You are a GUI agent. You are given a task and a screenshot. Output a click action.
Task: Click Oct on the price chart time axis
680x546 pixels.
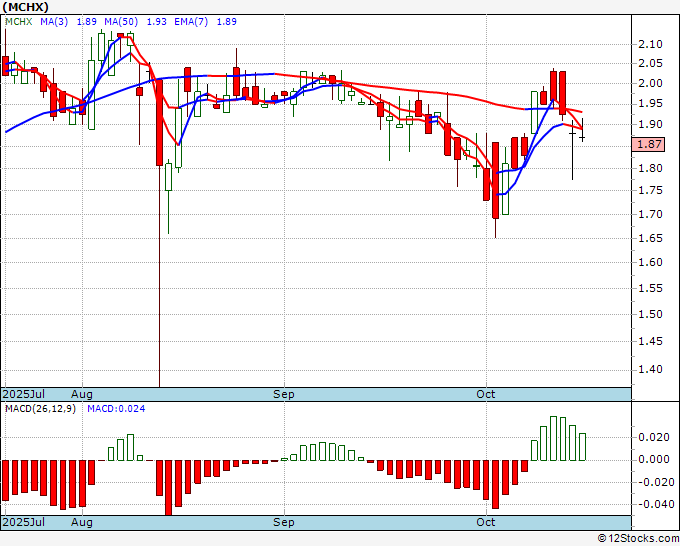coord(485,394)
